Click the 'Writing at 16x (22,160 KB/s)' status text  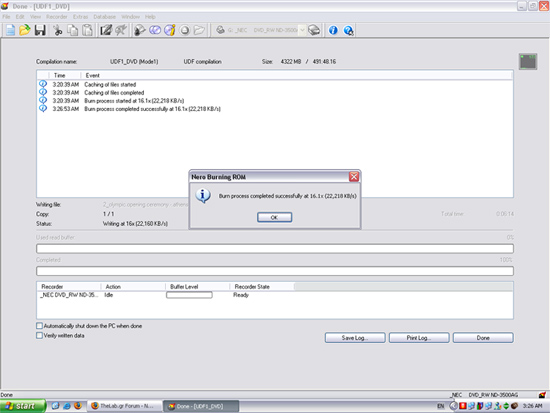(135, 224)
